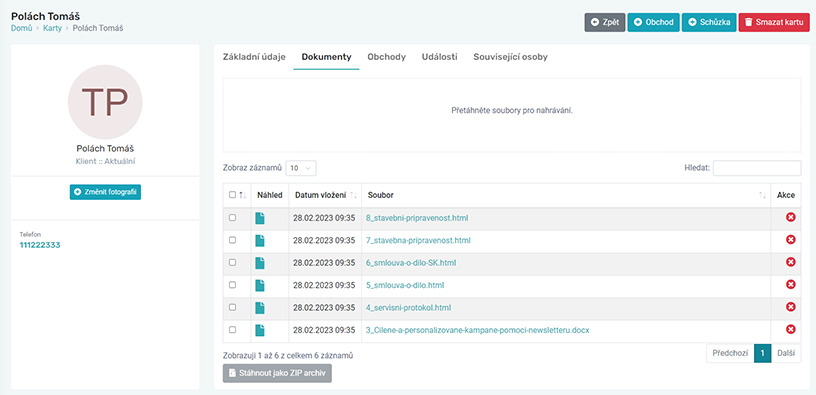
Task: Click the TP avatar circle
Action: tap(105, 102)
